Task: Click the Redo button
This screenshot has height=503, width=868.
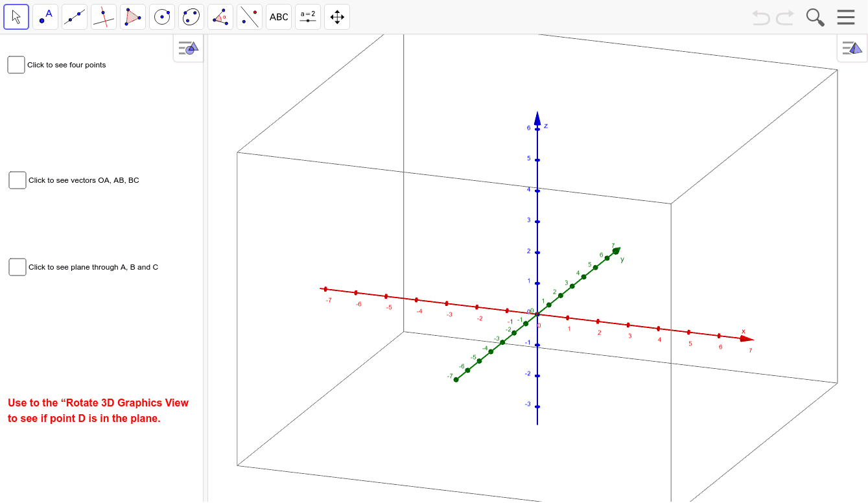Action: click(x=784, y=17)
